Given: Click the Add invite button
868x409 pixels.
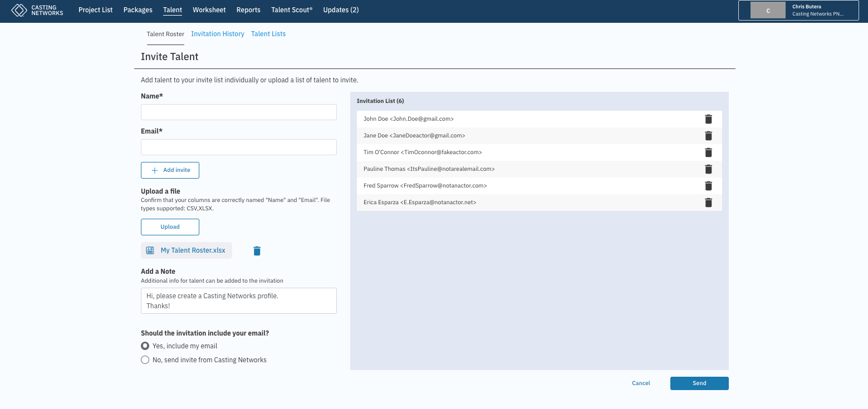Looking at the screenshot, I should (170, 170).
